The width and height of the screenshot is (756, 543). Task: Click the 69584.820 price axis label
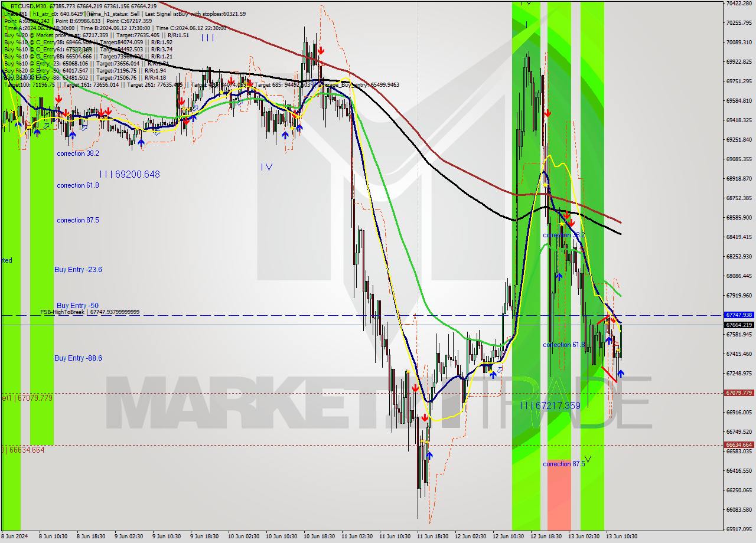click(739, 100)
